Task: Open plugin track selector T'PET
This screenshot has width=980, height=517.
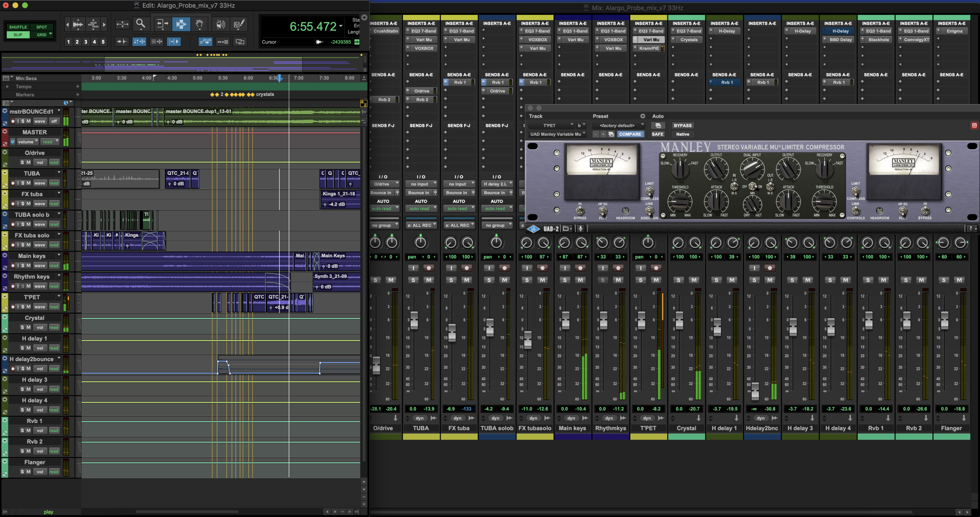Action: click(x=552, y=125)
